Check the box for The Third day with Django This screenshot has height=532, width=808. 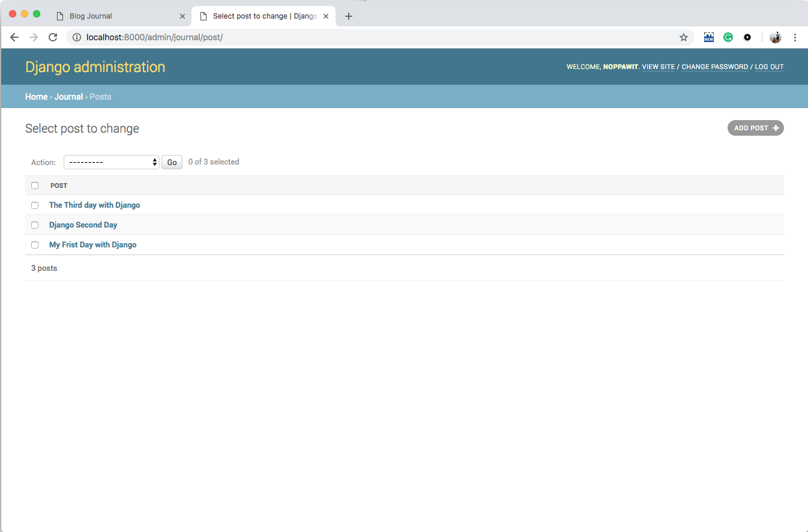click(x=35, y=205)
